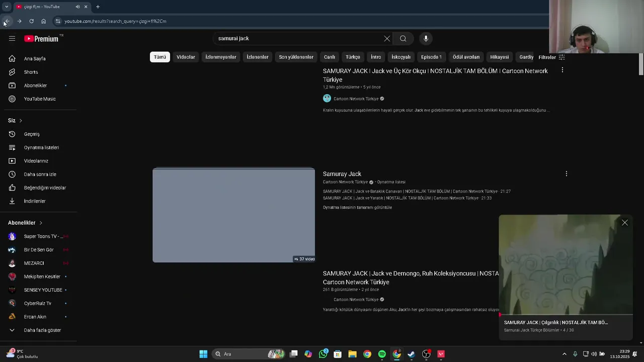Open more options for Üç Kör Okçu video
This screenshot has height=362, width=644.
(562, 70)
